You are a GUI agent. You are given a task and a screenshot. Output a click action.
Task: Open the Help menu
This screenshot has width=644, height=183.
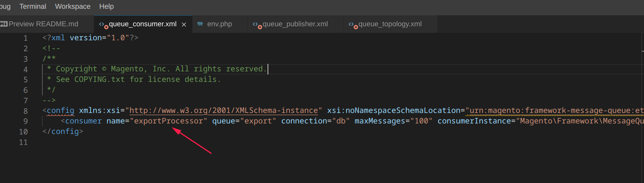106,7
